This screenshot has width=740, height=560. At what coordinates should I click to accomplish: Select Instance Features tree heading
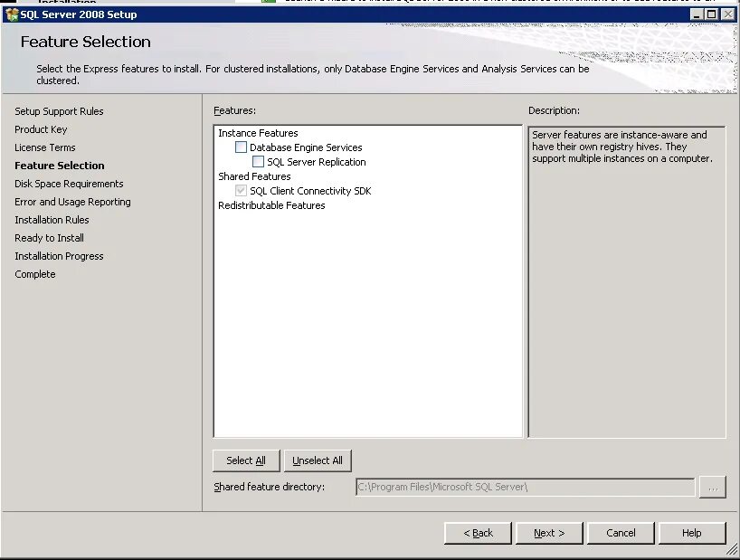[x=258, y=133]
